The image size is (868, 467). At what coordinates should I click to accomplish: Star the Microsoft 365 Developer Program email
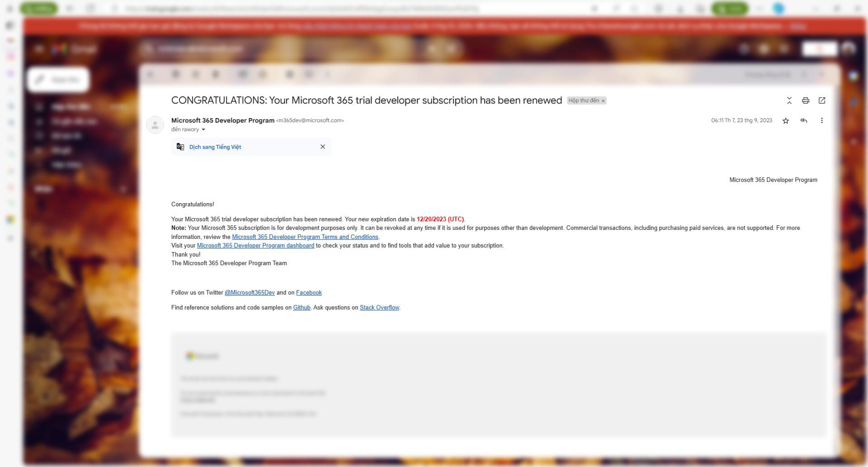point(786,120)
